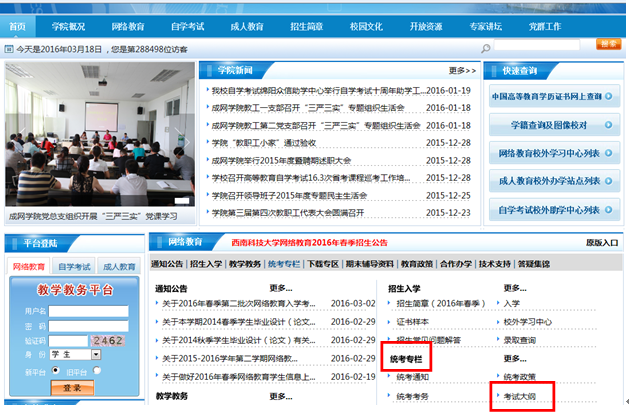Switch to 自学考试 login tab
Screen dimensions: 629x414
(x=74, y=267)
